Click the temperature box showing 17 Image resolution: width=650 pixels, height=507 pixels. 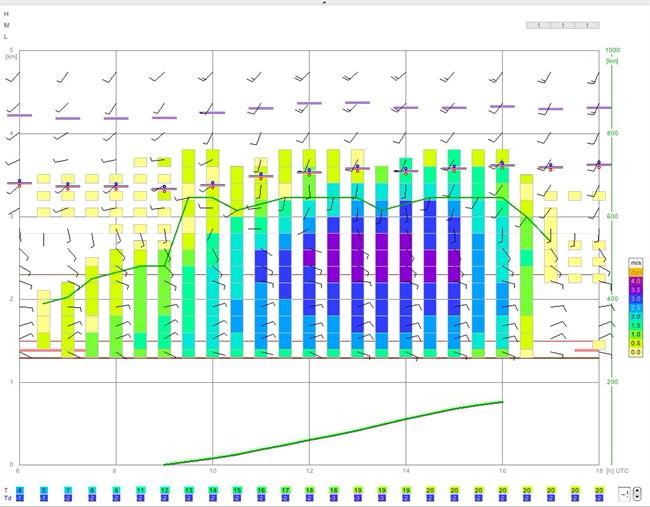[x=285, y=490]
